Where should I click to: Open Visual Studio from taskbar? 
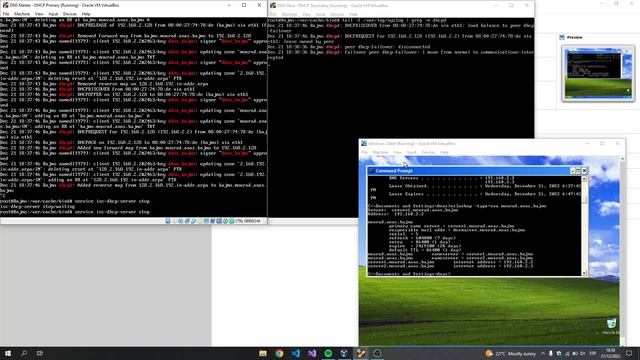[312, 353]
